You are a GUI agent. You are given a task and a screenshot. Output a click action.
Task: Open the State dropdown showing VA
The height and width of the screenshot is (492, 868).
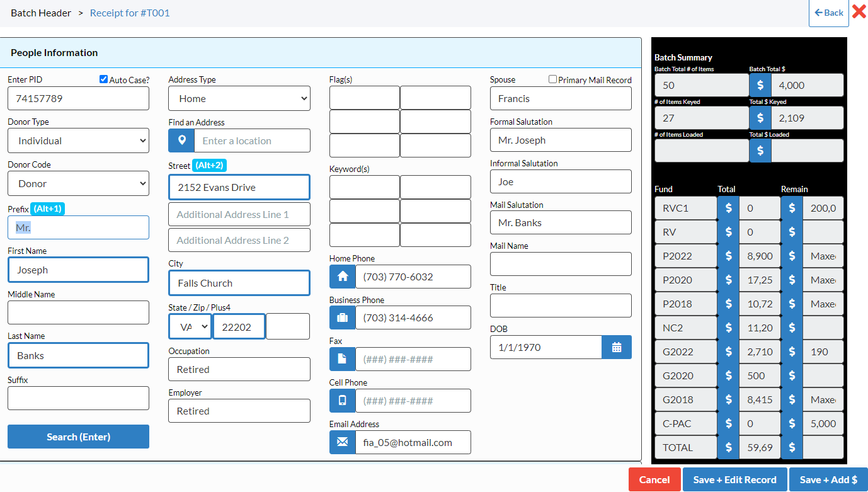point(190,326)
